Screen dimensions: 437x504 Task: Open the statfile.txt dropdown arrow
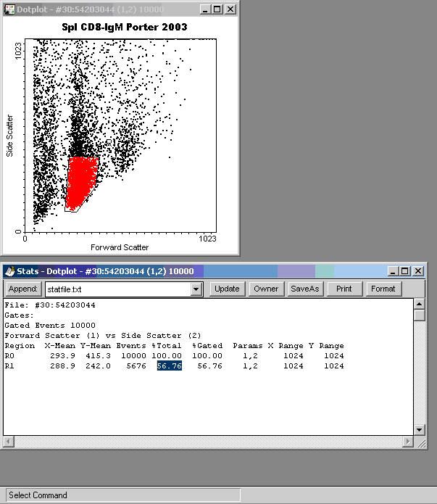pos(196,289)
